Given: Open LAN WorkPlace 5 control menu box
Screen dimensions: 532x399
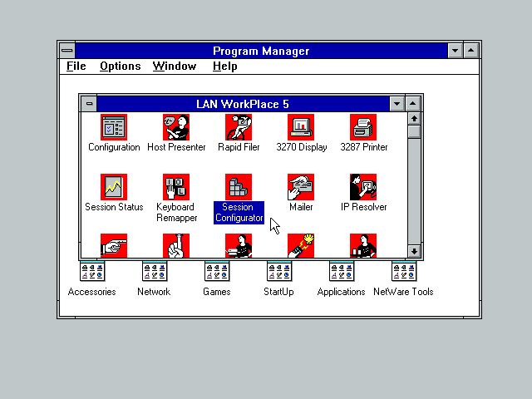Looking at the screenshot, I should (x=89, y=104).
